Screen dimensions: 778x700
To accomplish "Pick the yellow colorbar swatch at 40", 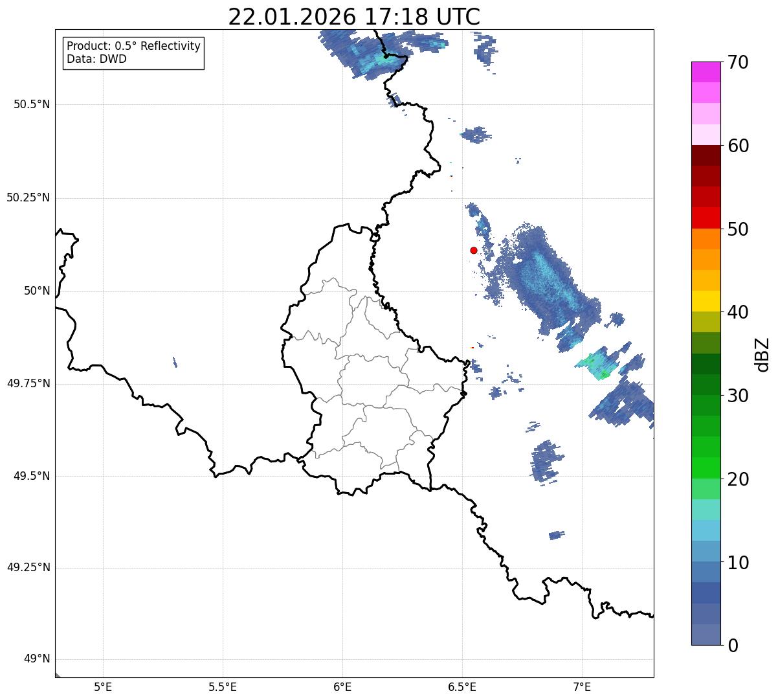I will pos(706,301).
